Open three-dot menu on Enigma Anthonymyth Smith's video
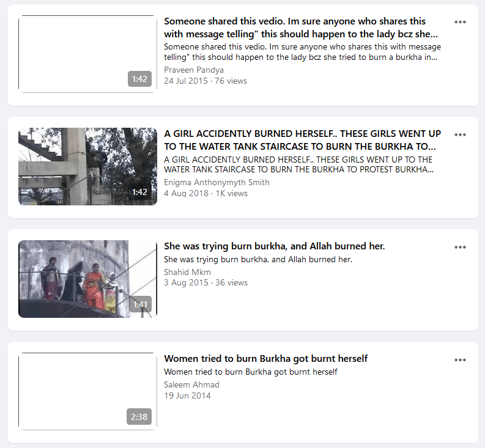The height and width of the screenshot is (448, 485). (x=460, y=134)
